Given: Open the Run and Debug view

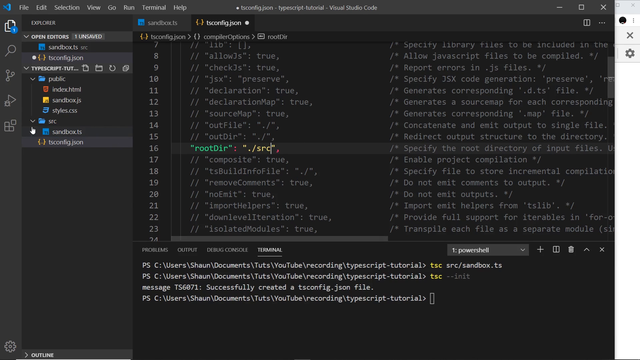Looking at the screenshot, I should pos(10,100).
